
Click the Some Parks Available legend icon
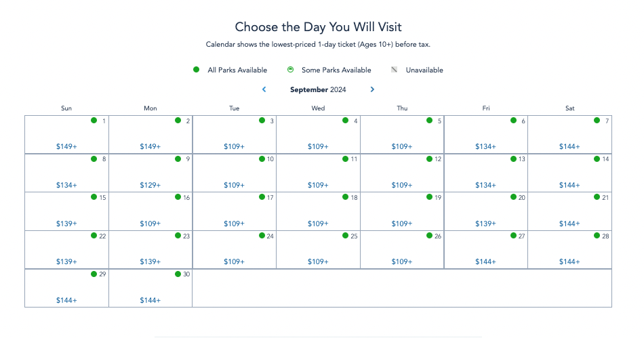[290, 70]
